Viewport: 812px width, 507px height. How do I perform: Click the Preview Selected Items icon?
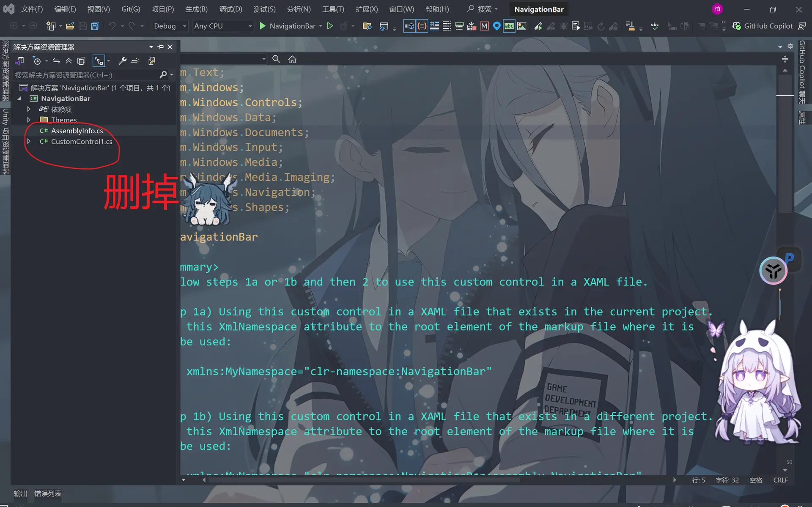click(135, 61)
